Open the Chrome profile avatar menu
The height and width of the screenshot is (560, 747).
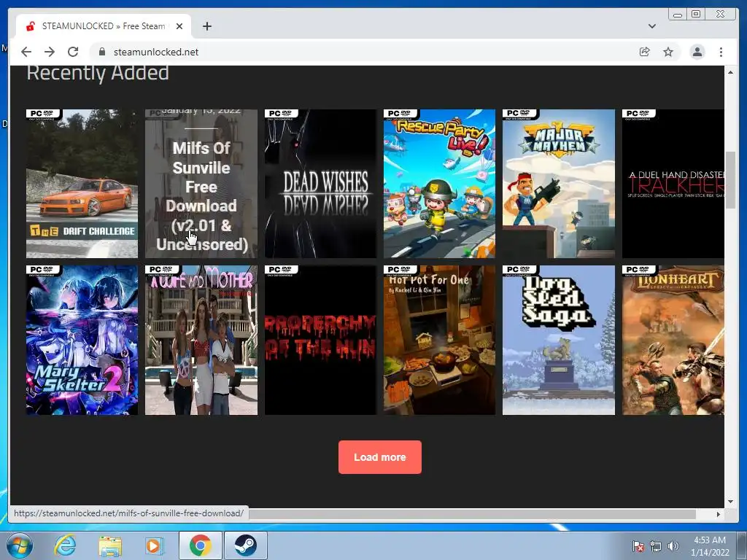697,52
